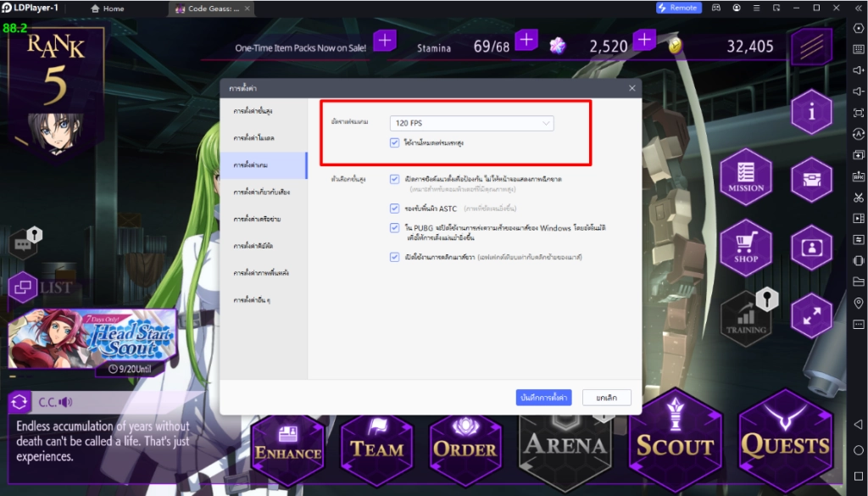Switch to the Home tab
The image size is (868, 496).
[108, 8]
